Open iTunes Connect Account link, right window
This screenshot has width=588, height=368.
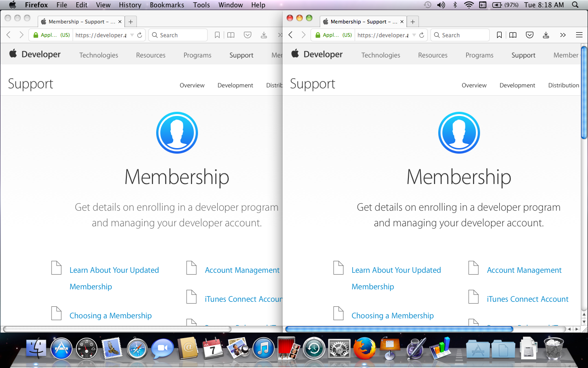[x=528, y=299]
